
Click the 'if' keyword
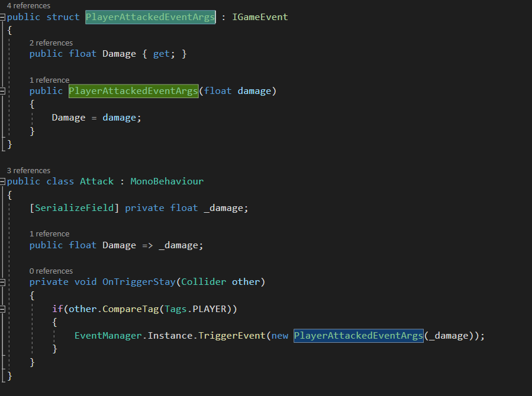57,309
